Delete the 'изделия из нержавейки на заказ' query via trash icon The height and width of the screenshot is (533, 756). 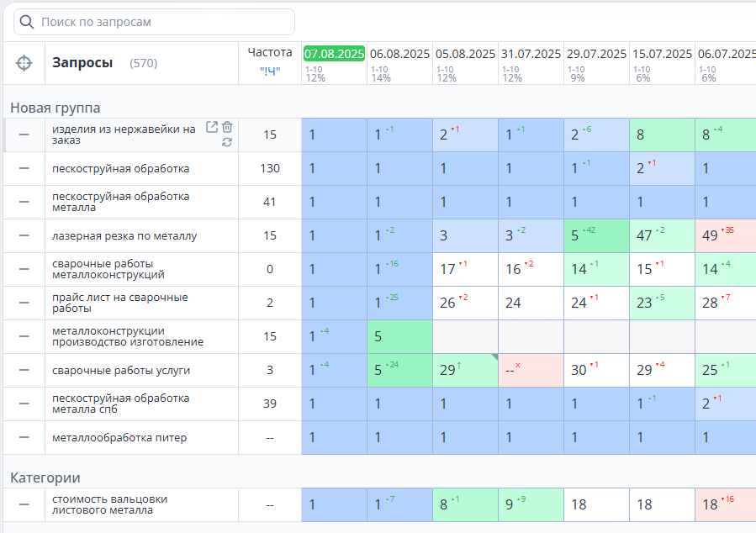click(227, 127)
